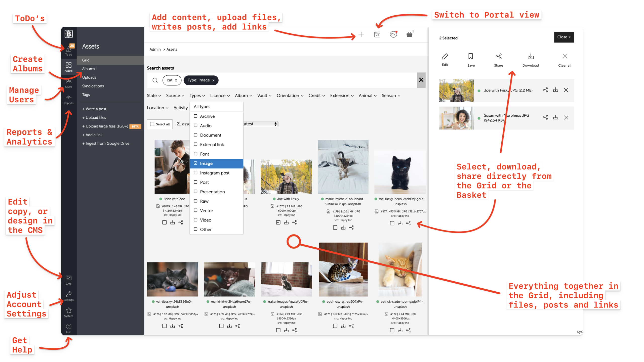Open the black kitten thumbnail
Viewport: 644px width, 362px height.
[400, 172]
